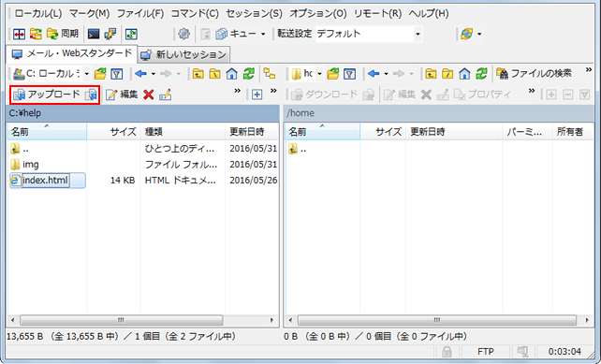Sort remote list by パーミ... column
Screen dimensions: 601x364
(x=527, y=132)
